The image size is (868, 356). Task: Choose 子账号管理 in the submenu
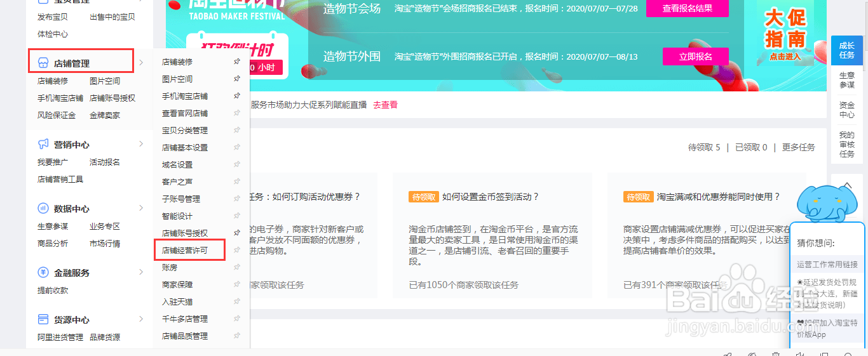click(181, 199)
